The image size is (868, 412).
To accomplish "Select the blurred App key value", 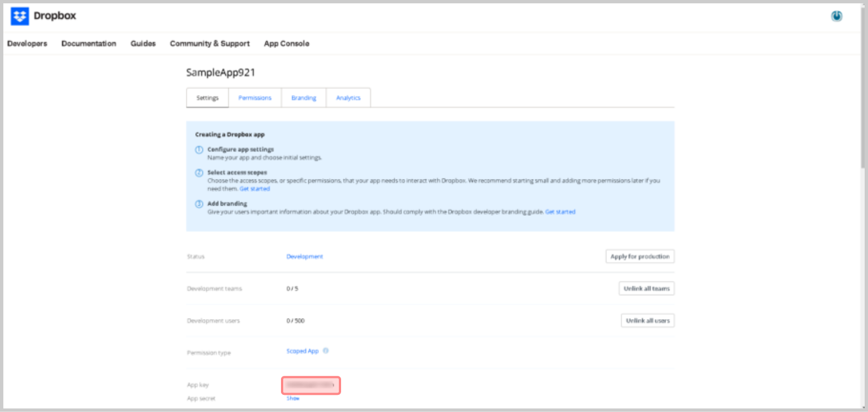I will 311,385.
